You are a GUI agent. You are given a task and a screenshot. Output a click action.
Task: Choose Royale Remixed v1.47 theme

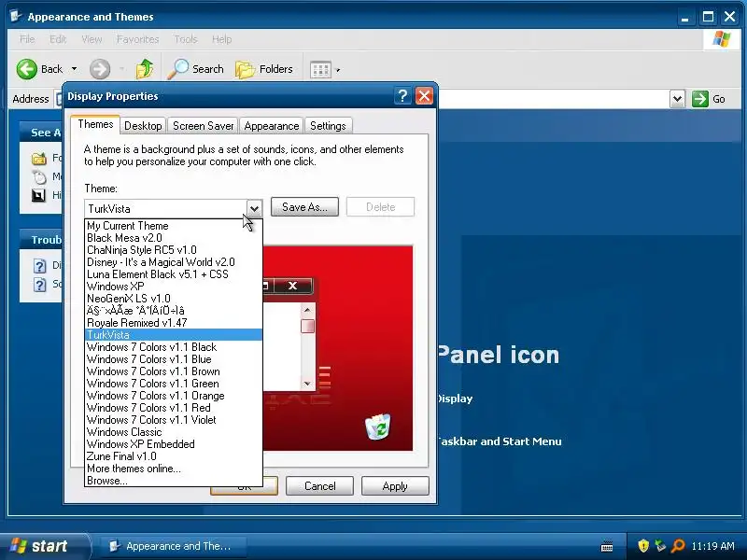tap(174, 323)
